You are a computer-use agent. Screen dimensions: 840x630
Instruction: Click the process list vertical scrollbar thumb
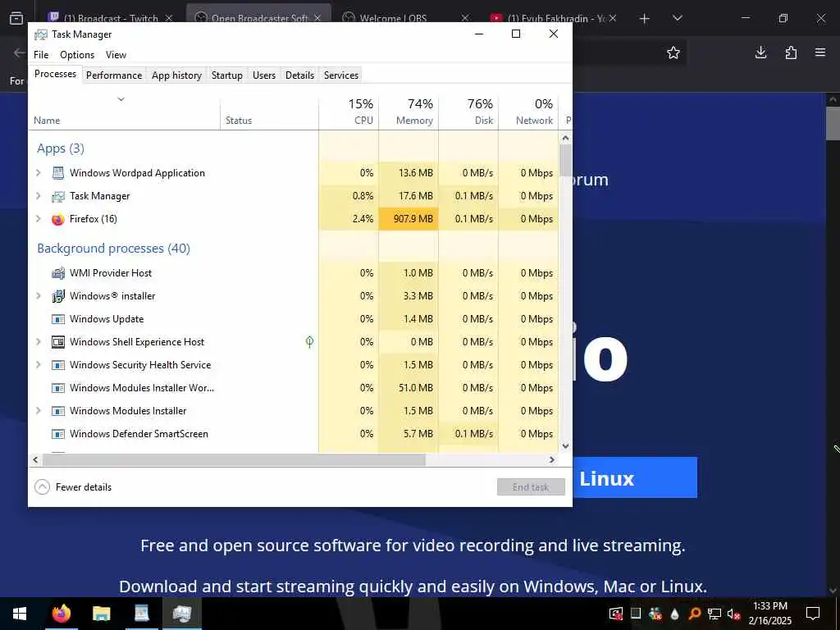566,160
